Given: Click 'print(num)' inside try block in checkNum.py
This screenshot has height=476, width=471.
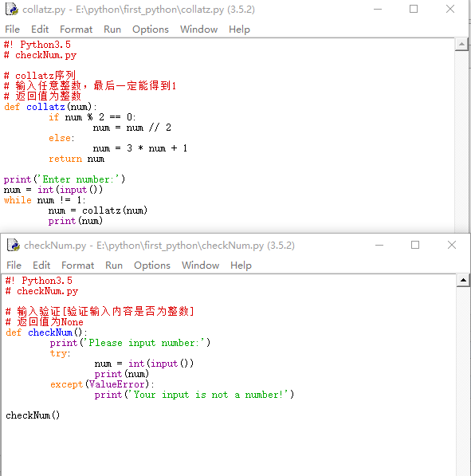Looking at the screenshot, I should [x=121, y=374].
